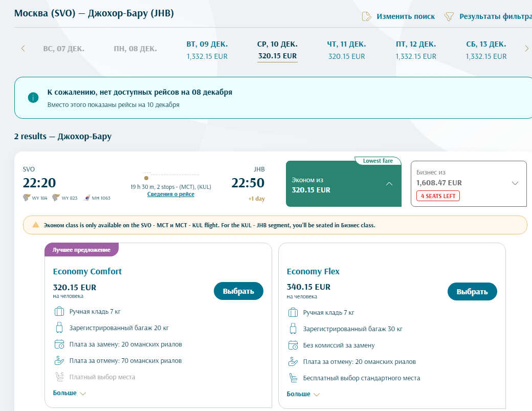
Task: Click Без комиссий за замену text
Action: tap(339, 345)
